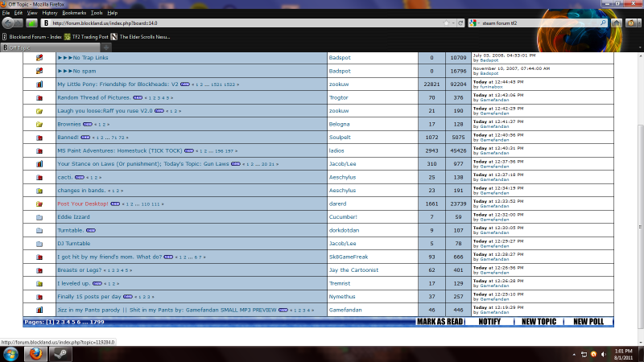644x362 pixels.
Task: Click the browser Back arrow button
Action: click(7, 23)
